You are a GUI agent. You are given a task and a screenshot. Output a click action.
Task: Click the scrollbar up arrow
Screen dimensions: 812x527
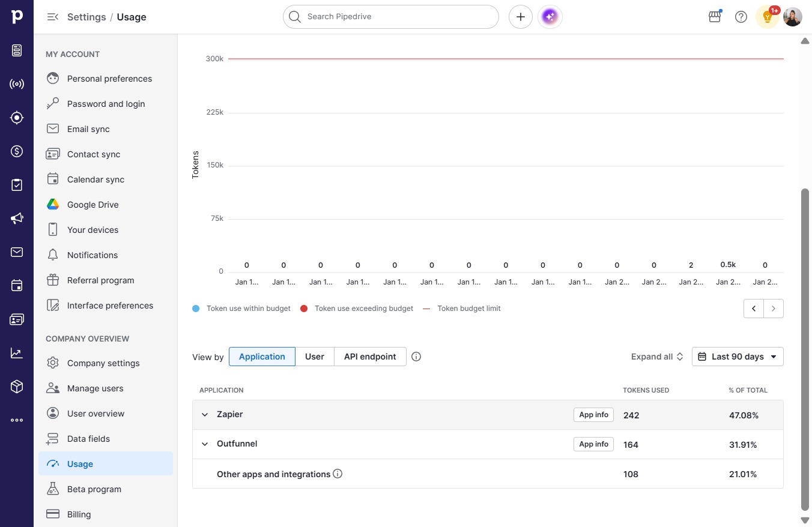[x=805, y=41]
